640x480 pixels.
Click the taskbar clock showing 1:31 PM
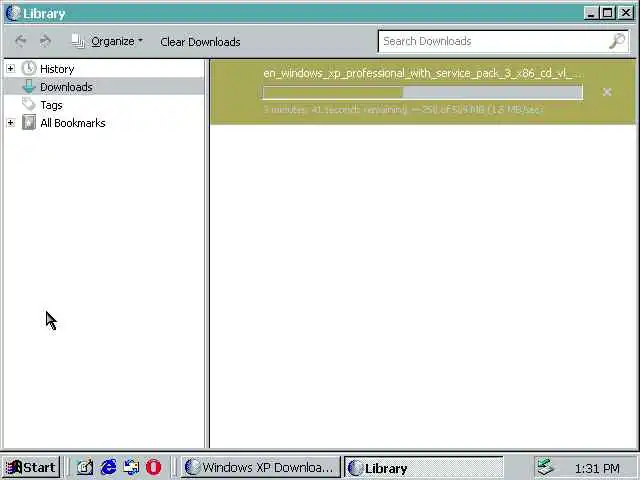(x=597, y=468)
